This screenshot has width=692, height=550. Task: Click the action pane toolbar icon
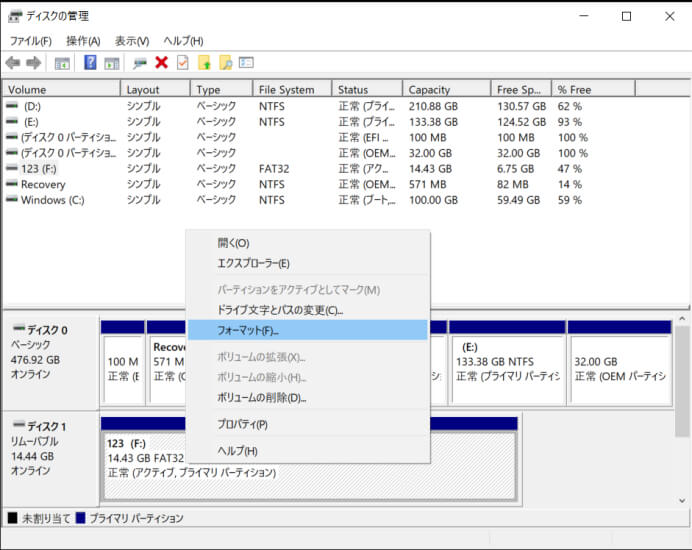[x=112, y=64]
